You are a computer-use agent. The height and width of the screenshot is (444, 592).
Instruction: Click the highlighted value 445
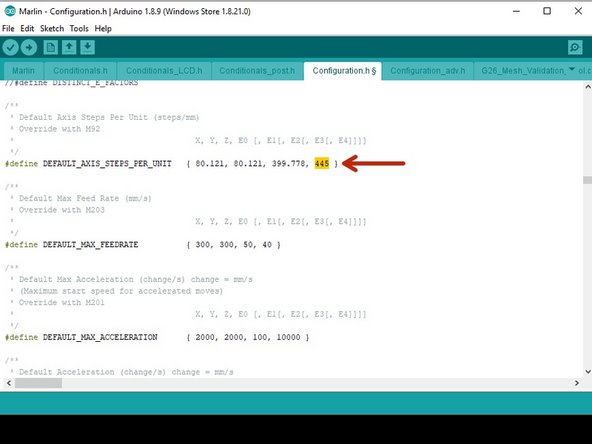[322, 163]
